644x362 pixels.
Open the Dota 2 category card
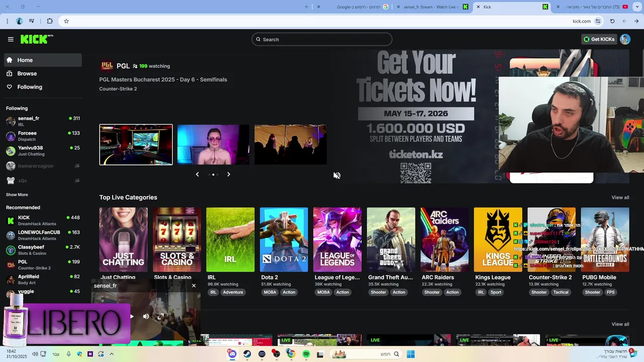284,240
